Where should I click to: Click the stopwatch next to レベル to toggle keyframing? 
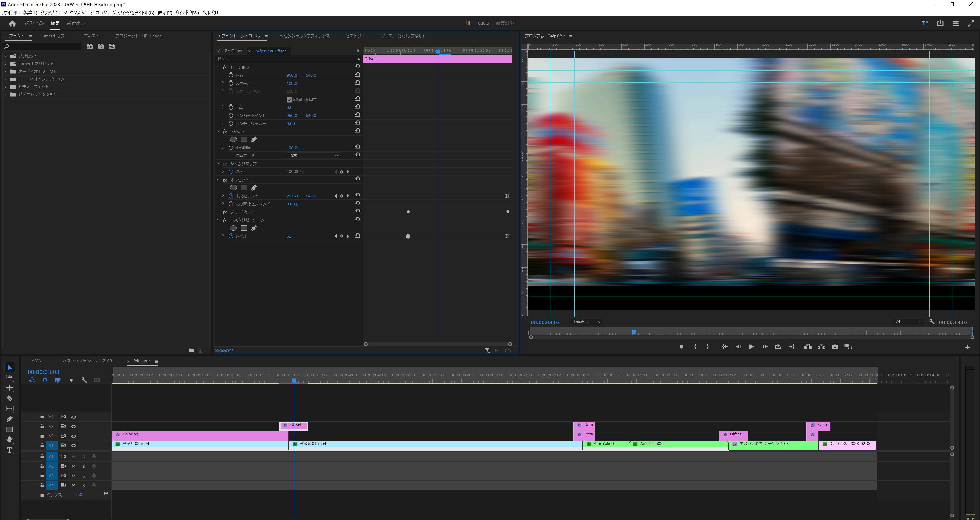[x=231, y=236]
